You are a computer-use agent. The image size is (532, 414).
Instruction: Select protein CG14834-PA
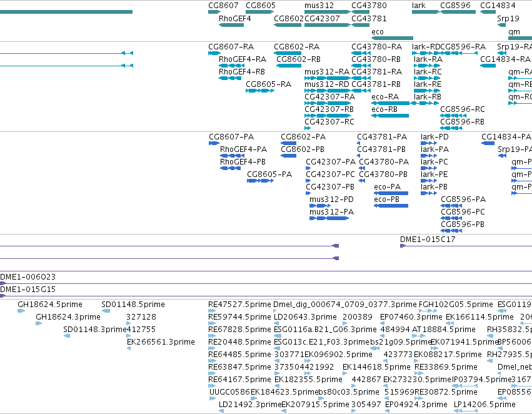tap(506, 137)
